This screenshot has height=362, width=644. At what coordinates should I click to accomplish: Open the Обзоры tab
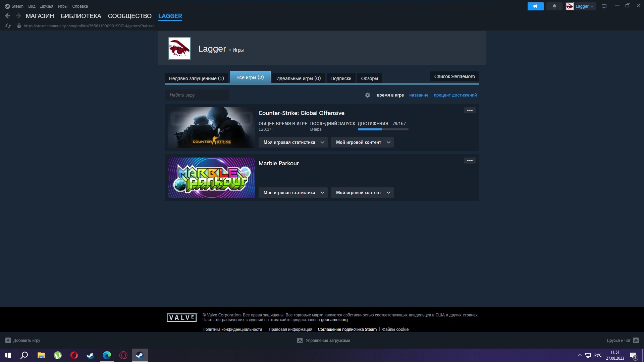coord(369,78)
